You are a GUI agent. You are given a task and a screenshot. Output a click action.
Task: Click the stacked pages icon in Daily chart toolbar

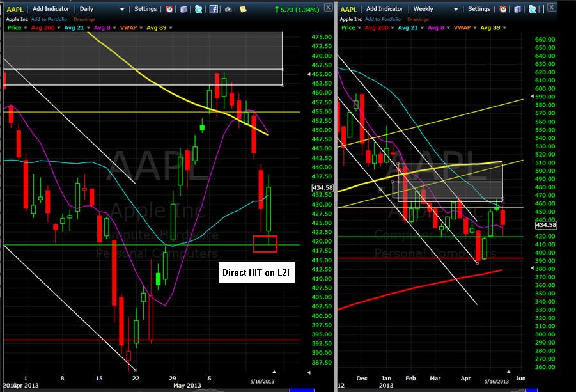pyautogui.click(x=183, y=9)
